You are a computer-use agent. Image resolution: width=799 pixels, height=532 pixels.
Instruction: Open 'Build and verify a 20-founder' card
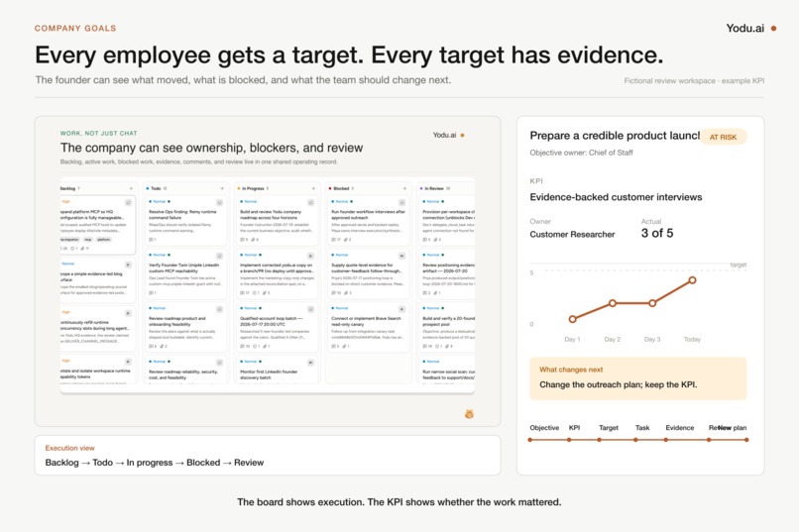tap(447, 327)
